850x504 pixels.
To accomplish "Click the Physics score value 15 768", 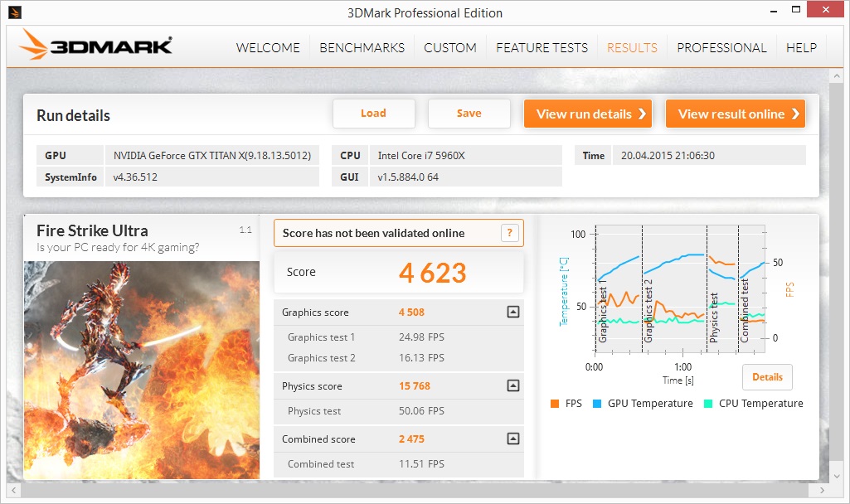I will pyautogui.click(x=414, y=385).
